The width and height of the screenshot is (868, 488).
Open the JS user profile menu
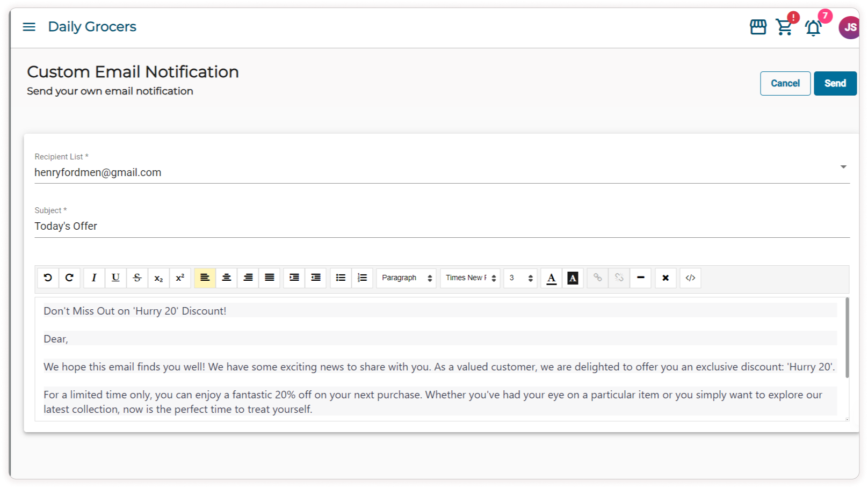(x=849, y=27)
